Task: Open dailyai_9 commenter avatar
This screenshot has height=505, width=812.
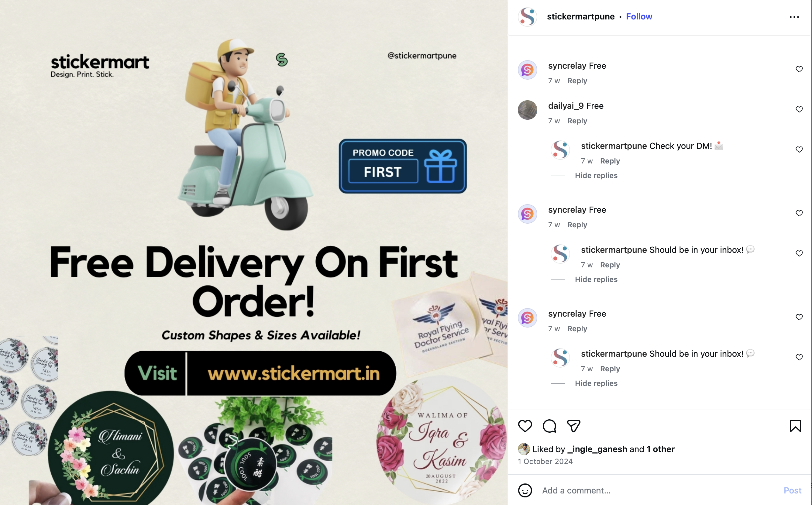Action: 528,110
